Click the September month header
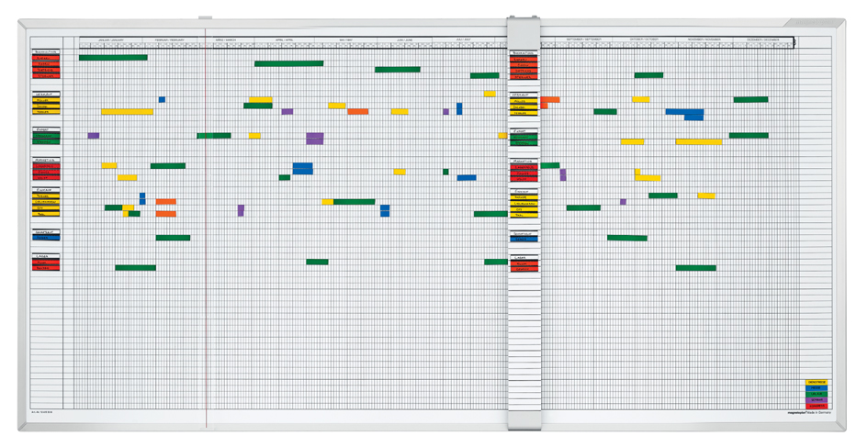This screenshot has height=447, width=868. [584, 40]
